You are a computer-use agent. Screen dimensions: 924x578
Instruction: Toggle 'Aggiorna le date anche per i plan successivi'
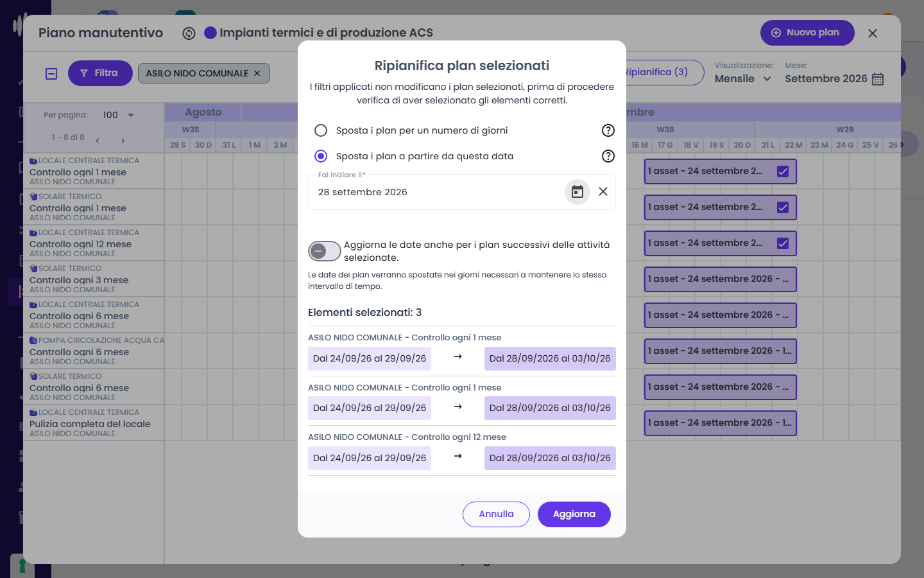pyautogui.click(x=325, y=251)
